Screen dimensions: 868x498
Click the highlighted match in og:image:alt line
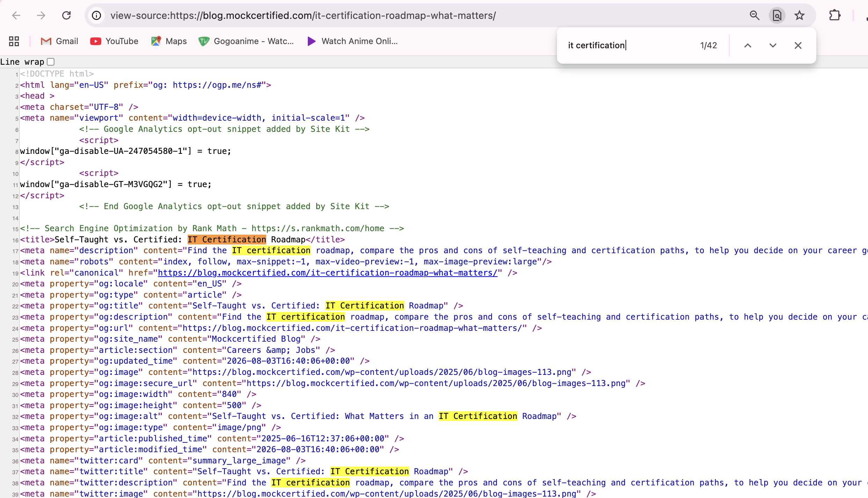[x=478, y=416]
